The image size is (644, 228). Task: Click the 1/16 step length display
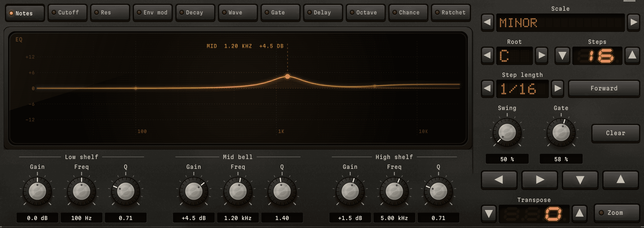point(522,89)
